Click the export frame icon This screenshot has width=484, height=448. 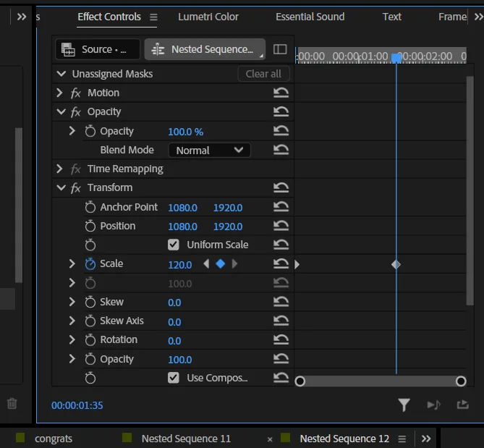coord(462,405)
